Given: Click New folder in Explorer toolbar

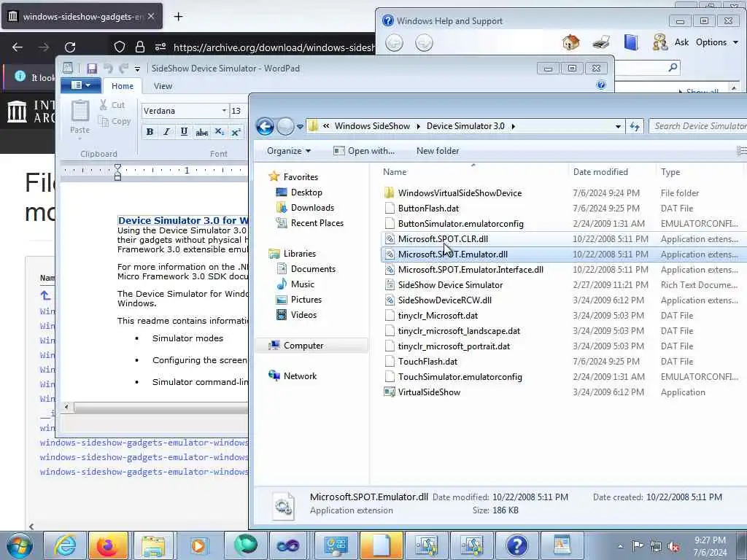Looking at the screenshot, I should pos(438,151).
